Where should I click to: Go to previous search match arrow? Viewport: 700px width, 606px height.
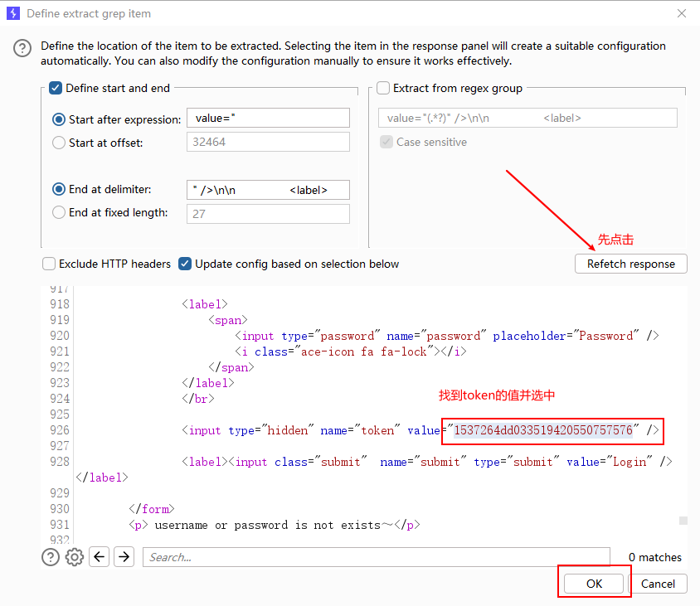point(100,557)
